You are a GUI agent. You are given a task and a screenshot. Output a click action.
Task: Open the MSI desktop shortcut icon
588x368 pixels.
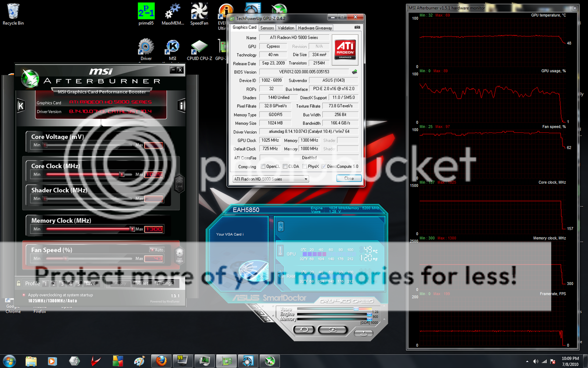(x=172, y=50)
